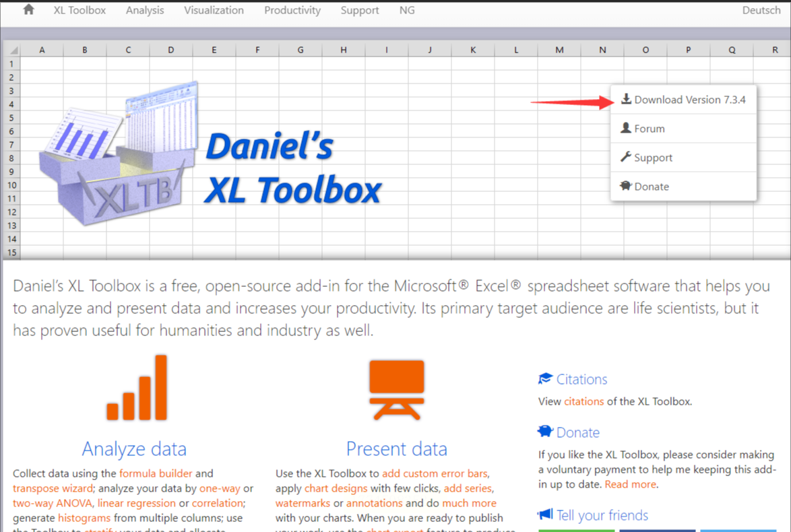The height and width of the screenshot is (532, 791).
Task: Open the one-way link
Action: (x=220, y=488)
